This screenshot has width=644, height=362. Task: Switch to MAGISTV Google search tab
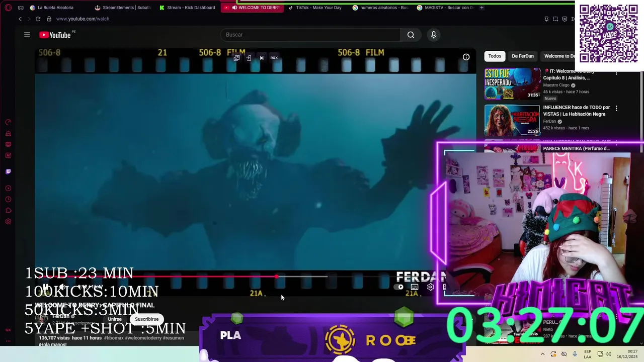pyautogui.click(x=445, y=8)
